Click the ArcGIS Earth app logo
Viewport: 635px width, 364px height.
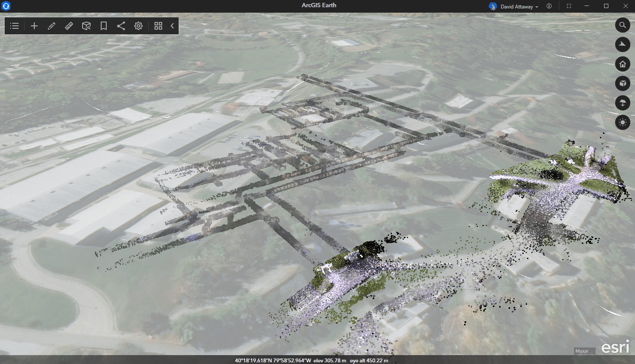[6, 6]
